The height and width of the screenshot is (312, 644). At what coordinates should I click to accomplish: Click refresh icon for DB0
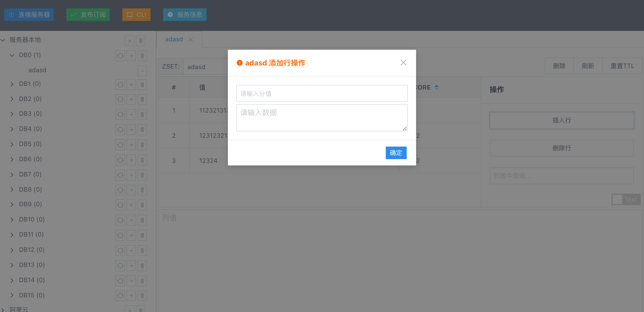tap(120, 56)
